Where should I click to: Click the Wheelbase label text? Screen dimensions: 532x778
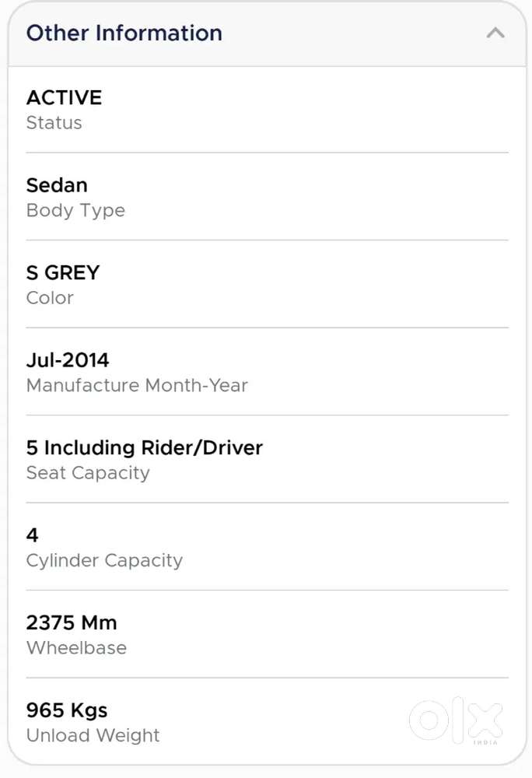pos(76,647)
